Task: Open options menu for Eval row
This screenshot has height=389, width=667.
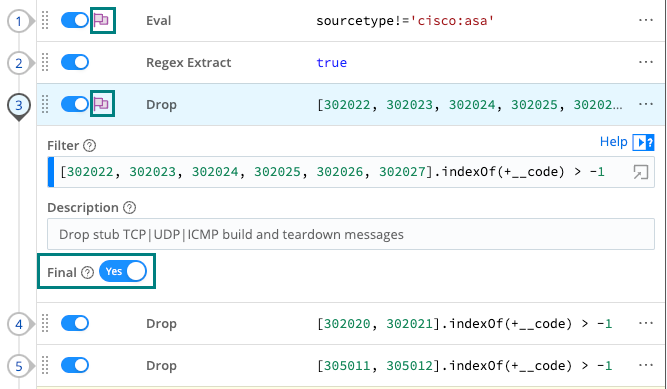Action: 646,20
